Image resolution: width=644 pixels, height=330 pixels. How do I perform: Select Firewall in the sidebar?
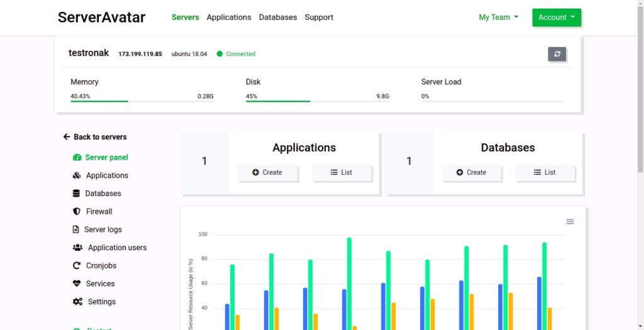92,211
